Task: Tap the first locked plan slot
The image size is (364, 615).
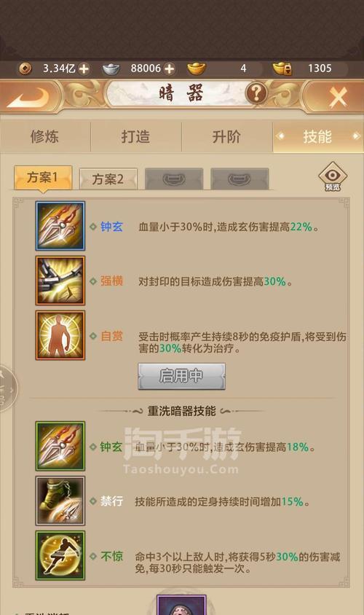Action: [x=174, y=179]
